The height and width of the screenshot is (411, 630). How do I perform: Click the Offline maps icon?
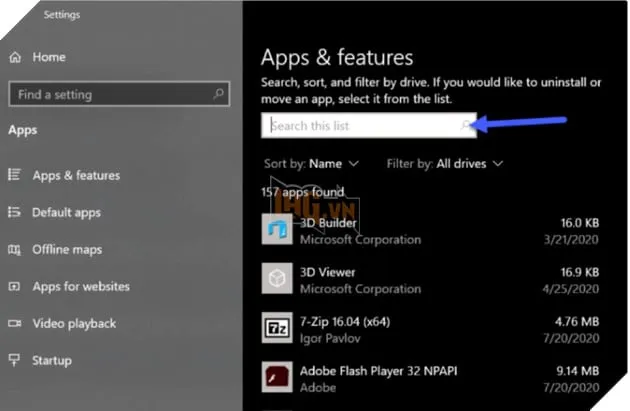click(15, 249)
